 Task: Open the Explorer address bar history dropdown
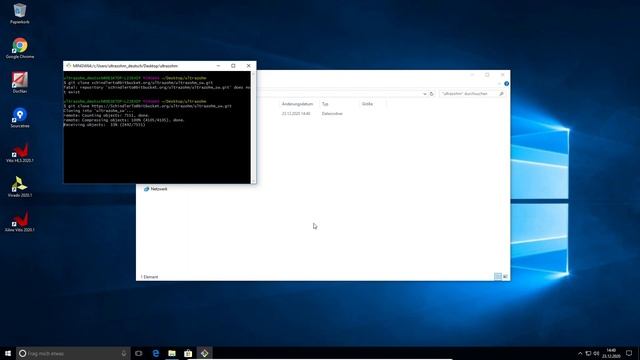pyautogui.click(x=425, y=94)
